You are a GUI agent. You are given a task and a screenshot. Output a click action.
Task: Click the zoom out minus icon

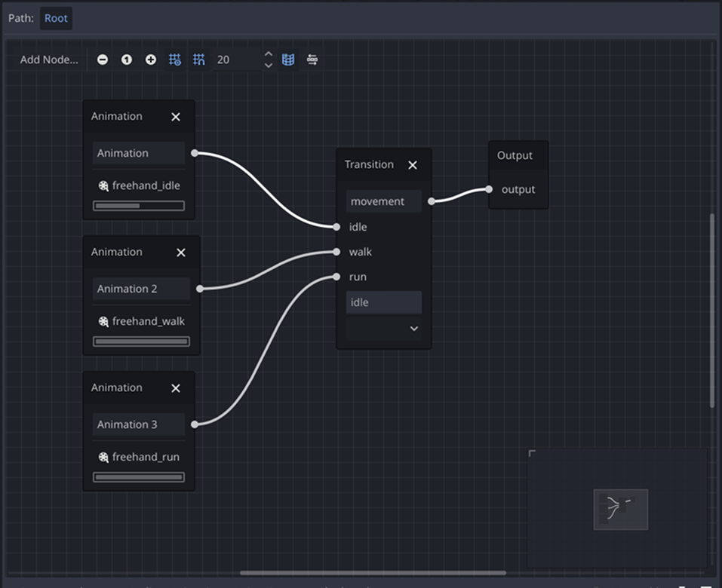(x=103, y=60)
